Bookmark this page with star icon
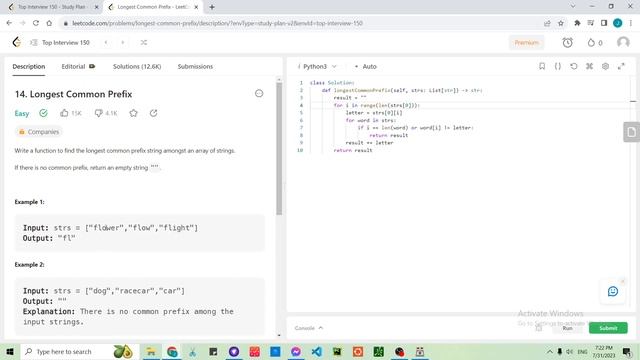 [x=561, y=23]
